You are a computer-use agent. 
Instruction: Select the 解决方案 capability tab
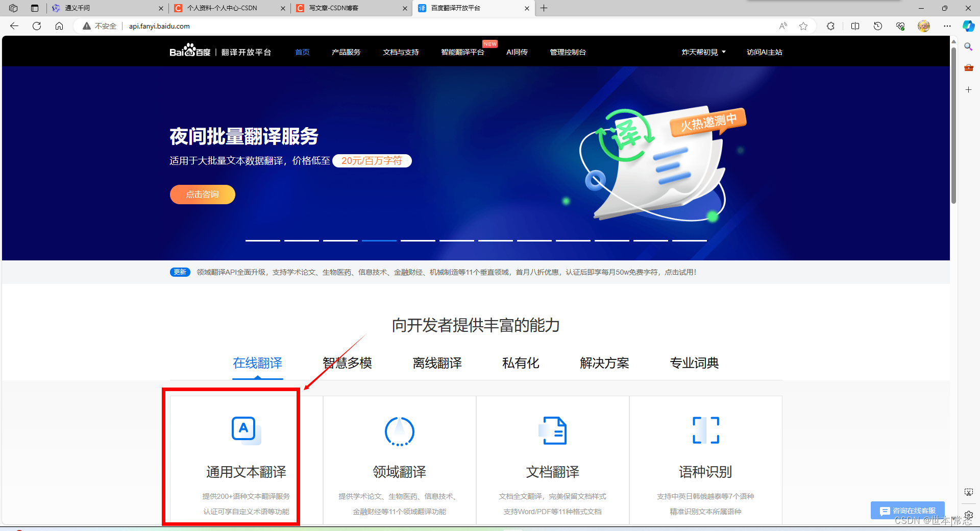[x=604, y=363]
